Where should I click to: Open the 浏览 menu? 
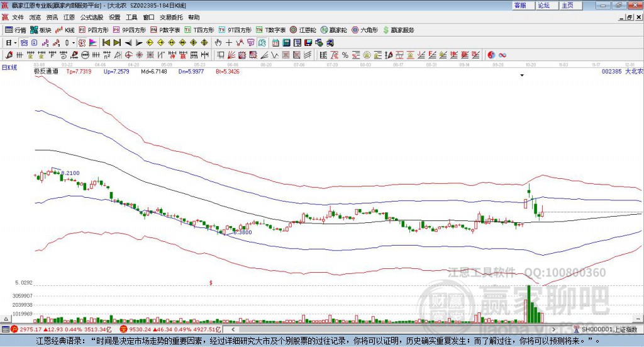point(35,17)
